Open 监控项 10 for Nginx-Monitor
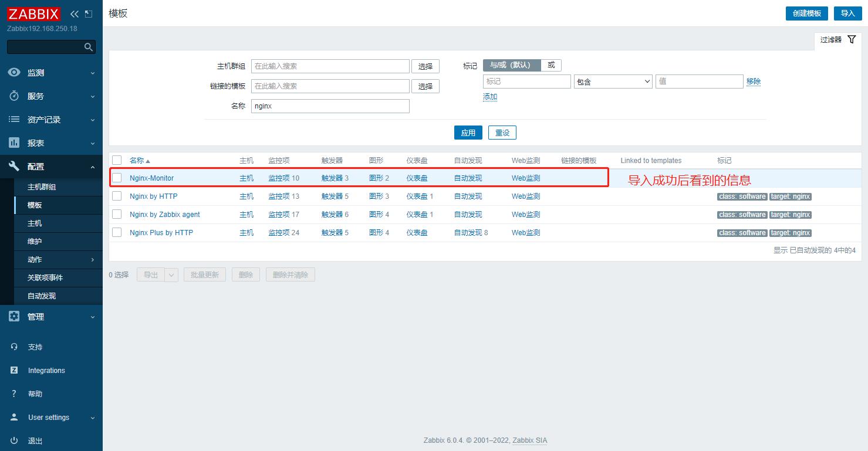 pyautogui.click(x=279, y=178)
